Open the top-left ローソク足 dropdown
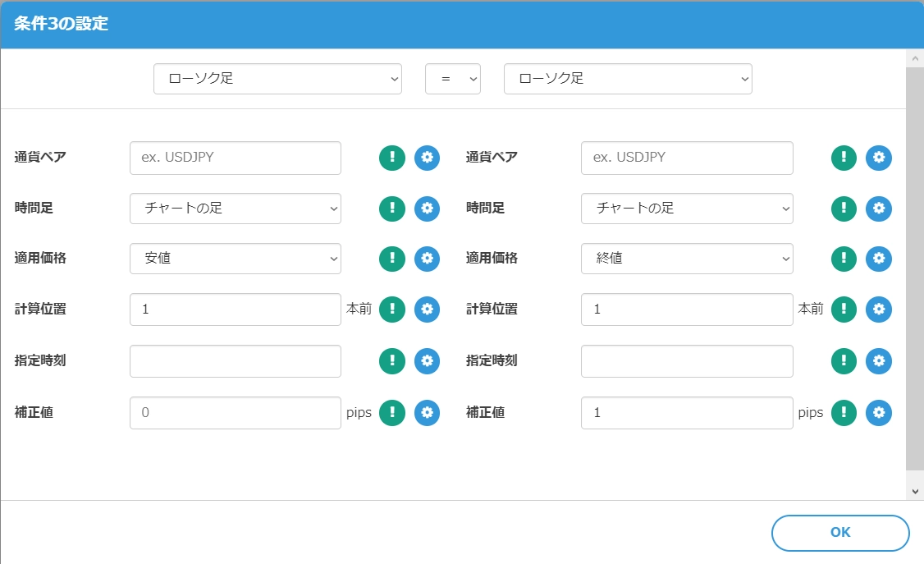Image resolution: width=924 pixels, height=564 pixels. [x=277, y=78]
